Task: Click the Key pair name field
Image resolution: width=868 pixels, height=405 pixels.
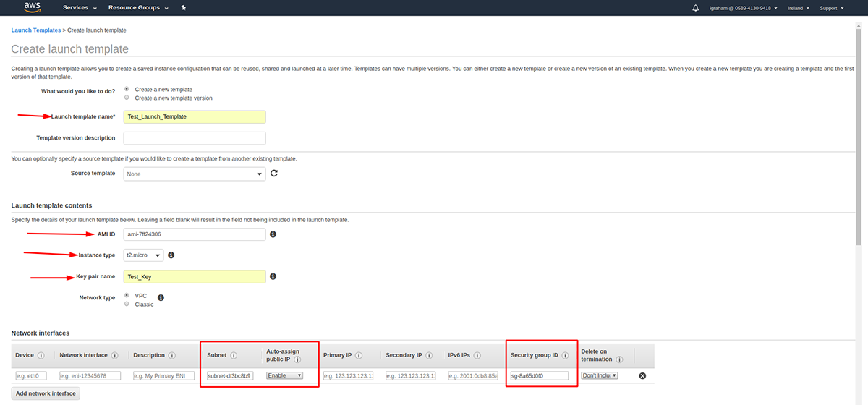Action: pyautogui.click(x=195, y=276)
